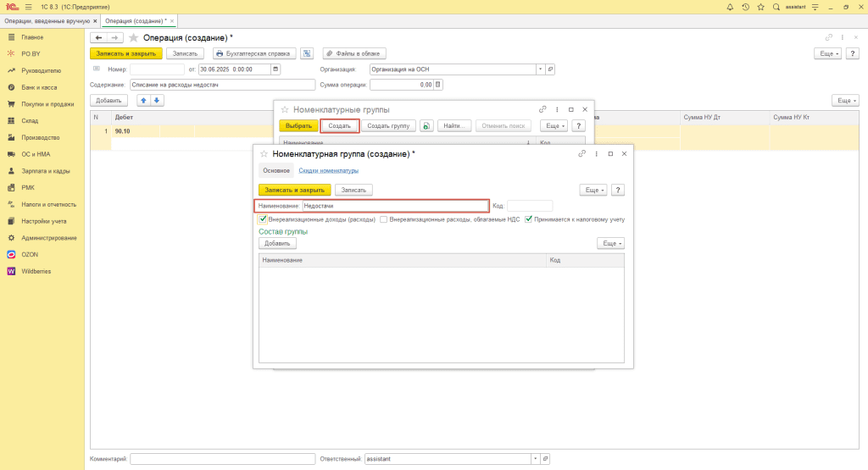Open the history clock icon

point(745,7)
